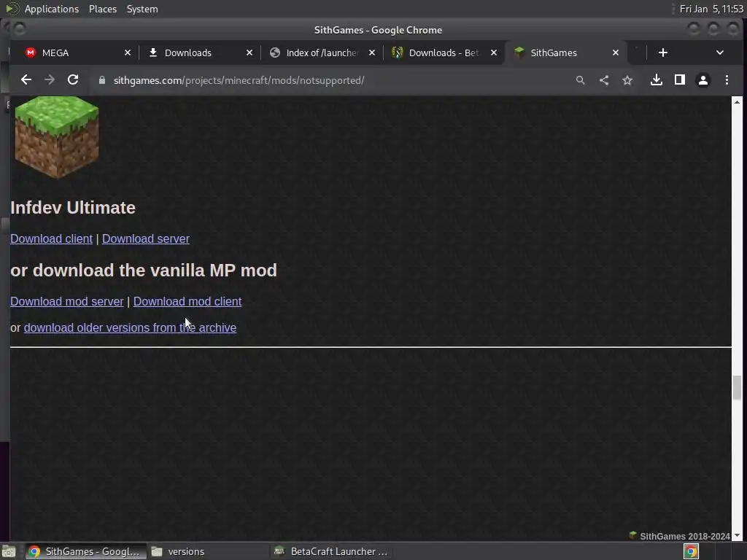The width and height of the screenshot is (747, 560).
Task: Go back using the browser back arrow
Action: [26, 80]
